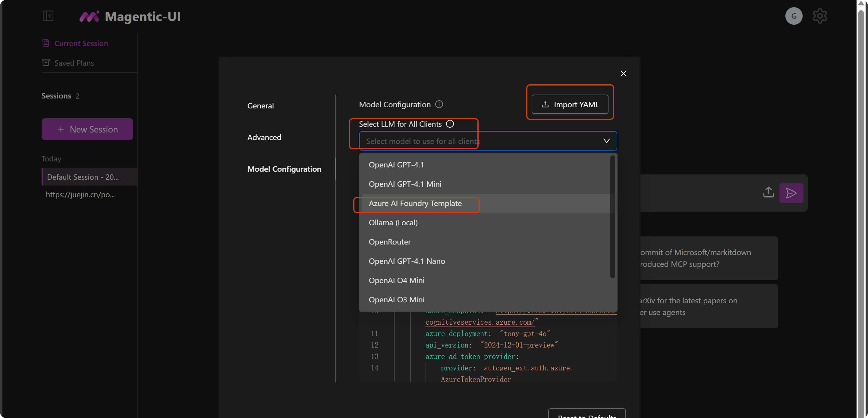Choose Azure AI Foundry Template option
The width and height of the screenshot is (868, 418).
(415, 204)
